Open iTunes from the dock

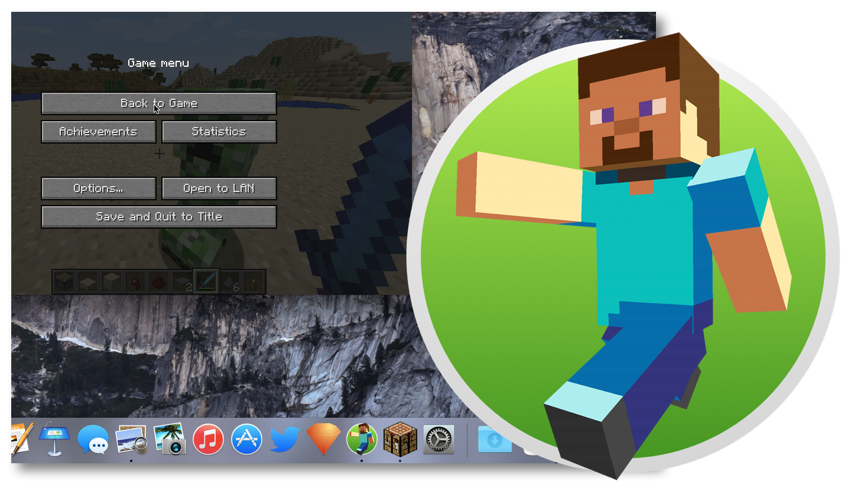click(x=208, y=440)
